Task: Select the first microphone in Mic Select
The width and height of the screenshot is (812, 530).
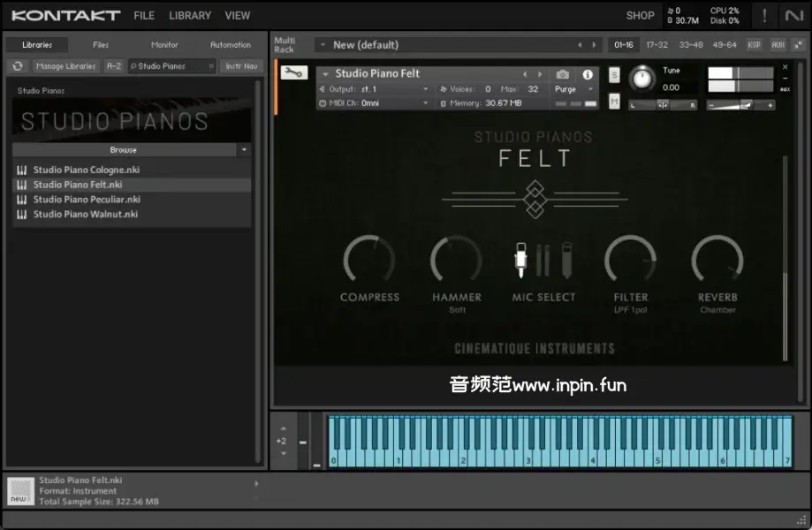Action: click(x=521, y=259)
